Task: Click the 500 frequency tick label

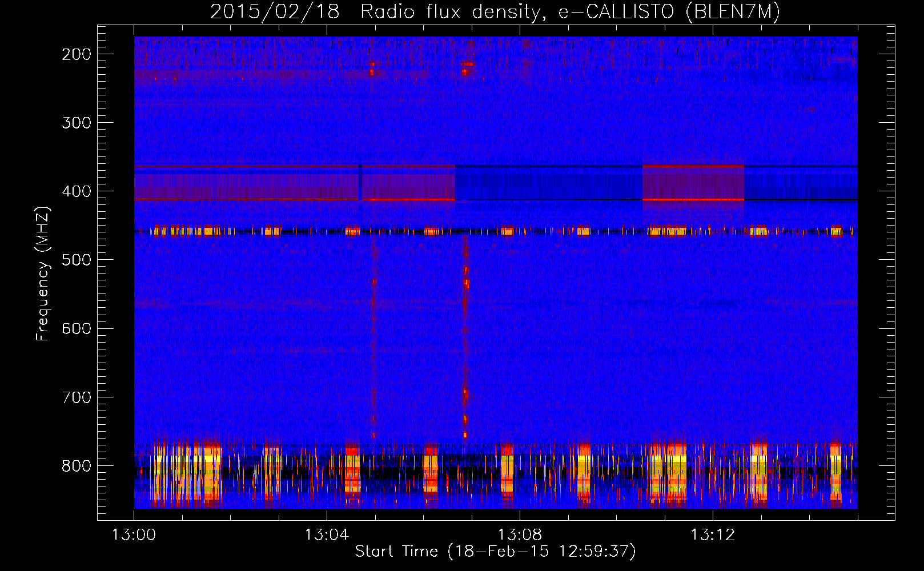Action: (x=77, y=260)
